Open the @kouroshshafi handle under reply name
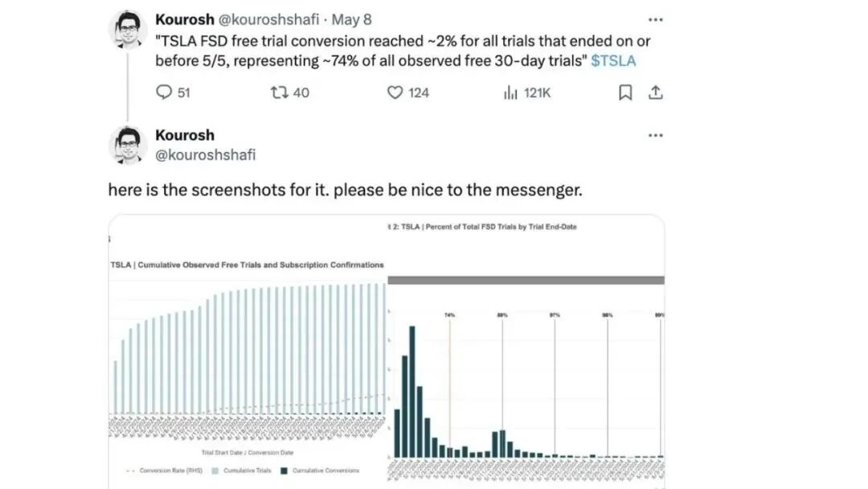 tap(206, 155)
